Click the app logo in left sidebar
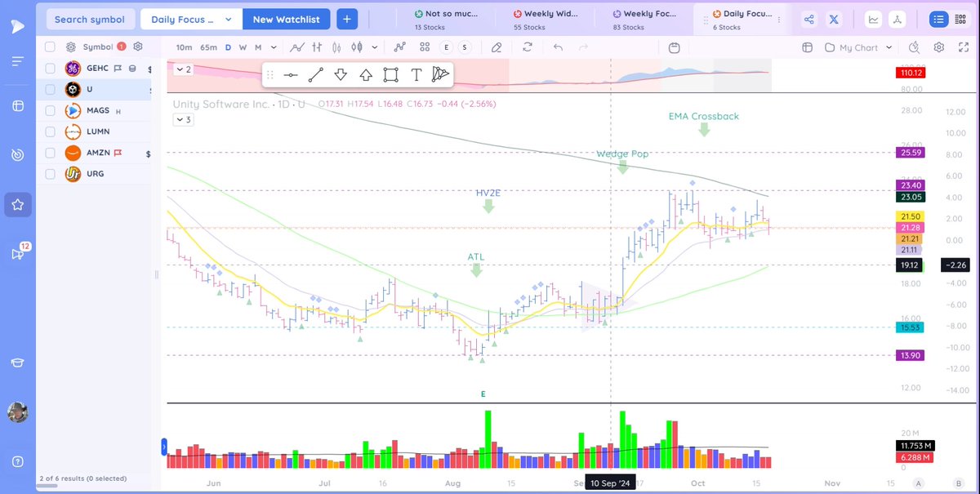 [17, 25]
